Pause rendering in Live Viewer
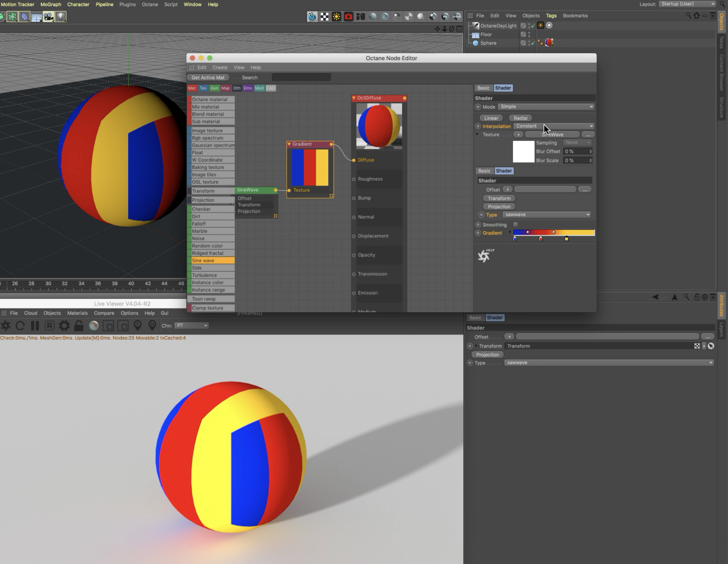Viewport: 728px width, 564px height. [35, 325]
